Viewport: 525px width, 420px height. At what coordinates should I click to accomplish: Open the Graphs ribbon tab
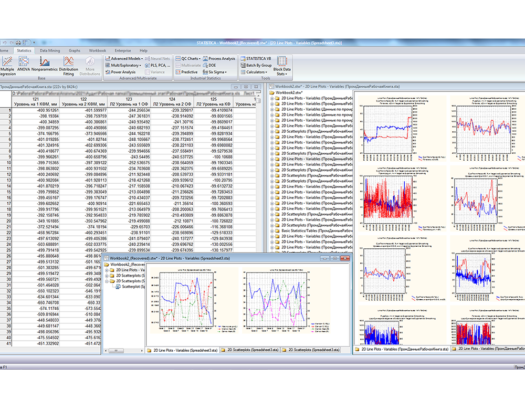(x=75, y=50)
